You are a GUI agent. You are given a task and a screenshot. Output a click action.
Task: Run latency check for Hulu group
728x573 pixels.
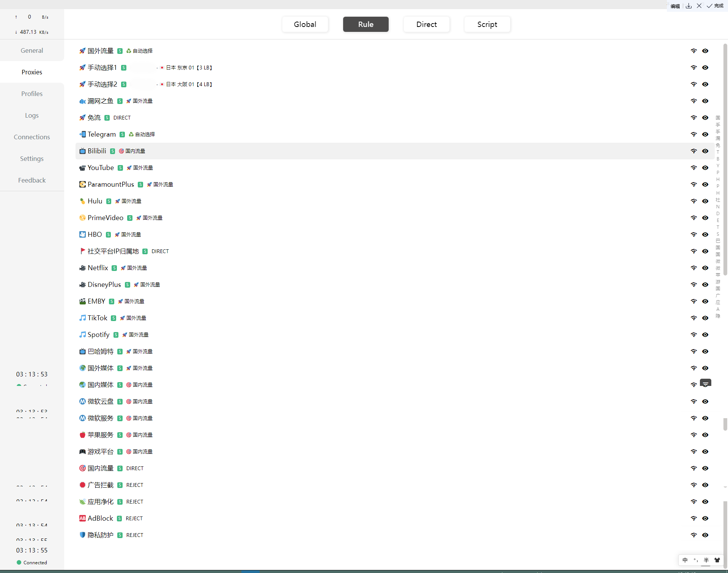click(x=694, y=201)
